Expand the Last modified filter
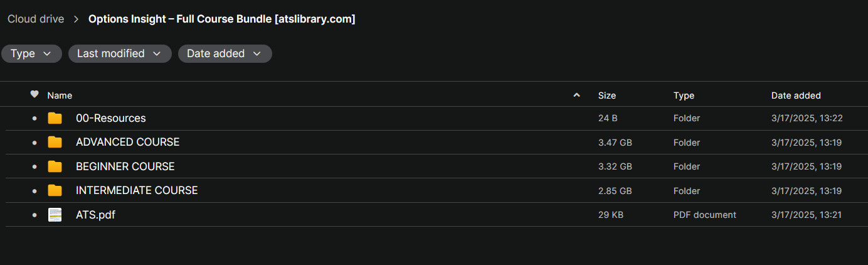 pos(120,53)
